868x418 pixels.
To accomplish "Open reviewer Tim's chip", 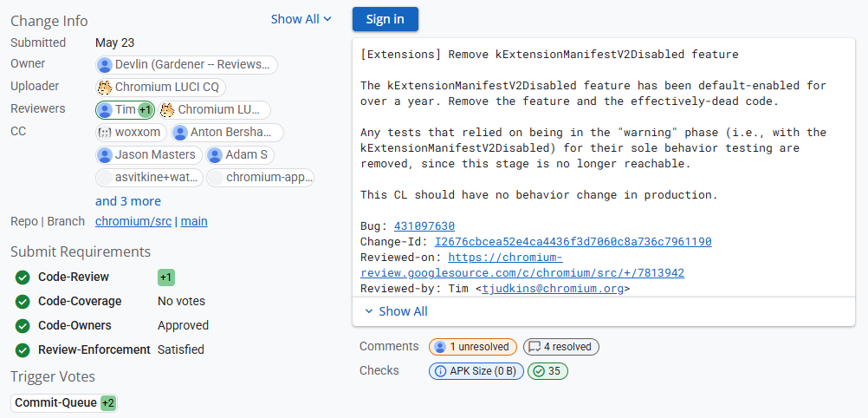I will coord(125,110).
